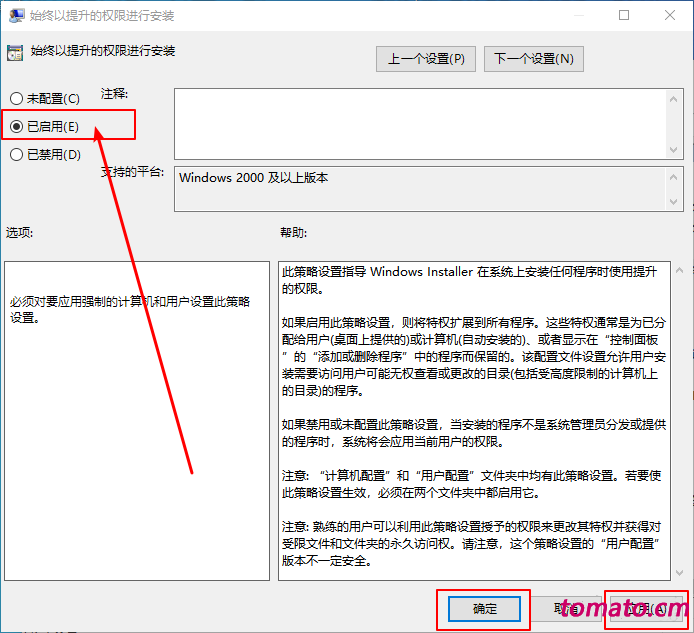Click the window title bar app icon
The image size is (694, 633).
pos(17,15)
